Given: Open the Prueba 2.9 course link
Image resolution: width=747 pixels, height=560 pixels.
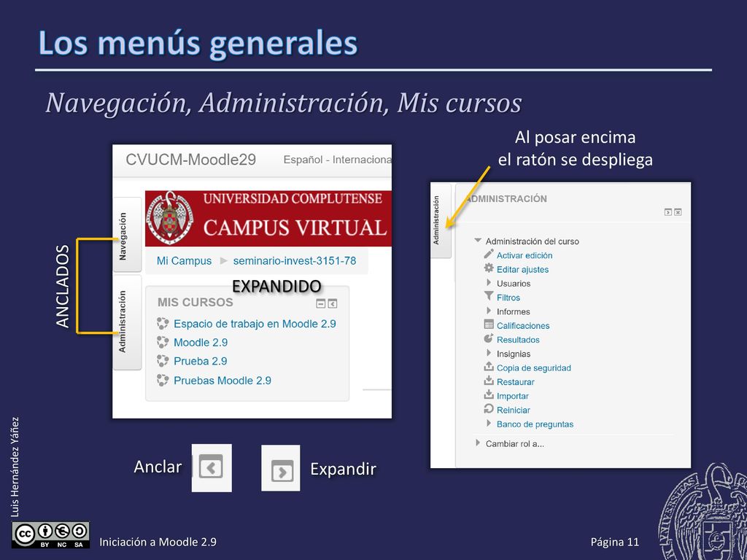Looking at the screenshot, I should pyautogui.click(x=200, y=361).
